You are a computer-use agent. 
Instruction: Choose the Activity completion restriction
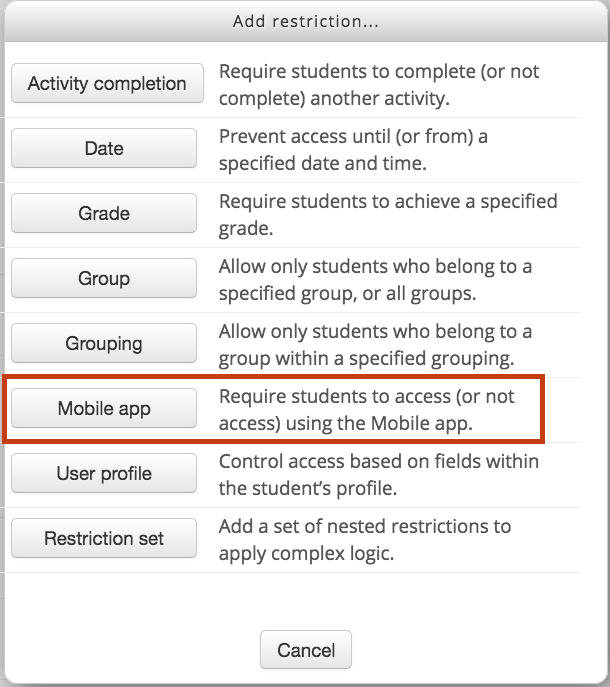click(x=107, y=83)
